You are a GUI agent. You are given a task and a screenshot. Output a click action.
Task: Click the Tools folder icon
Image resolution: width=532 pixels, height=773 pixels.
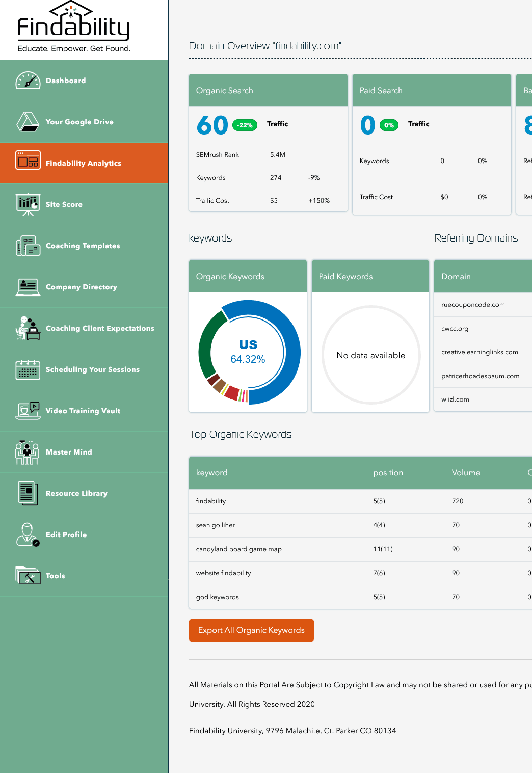tap(28, 575)
